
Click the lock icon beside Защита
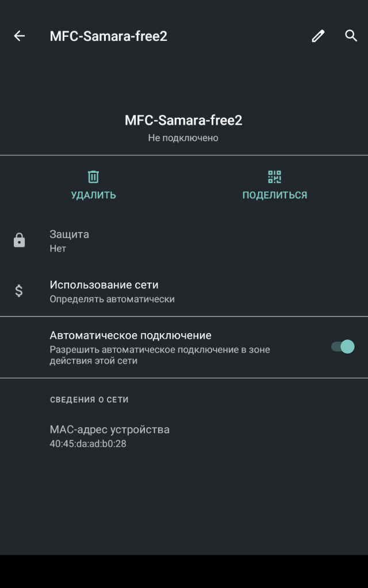pos(20,241)
